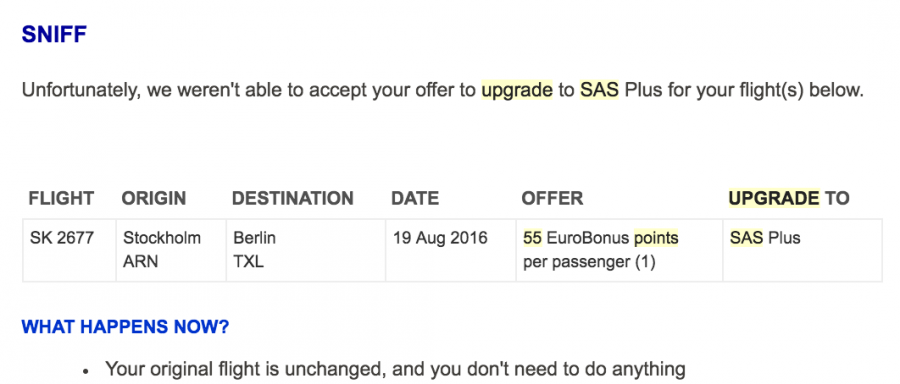Select the OFFER column header
900x384 pixels.
click(552, 199)
